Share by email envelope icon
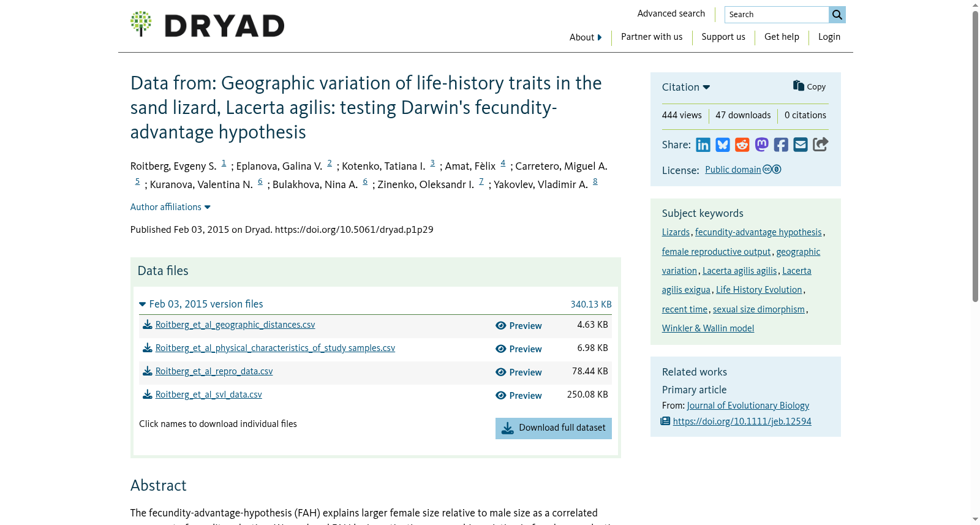Screen dimensions: 980x525 click(x=801, y=145)
